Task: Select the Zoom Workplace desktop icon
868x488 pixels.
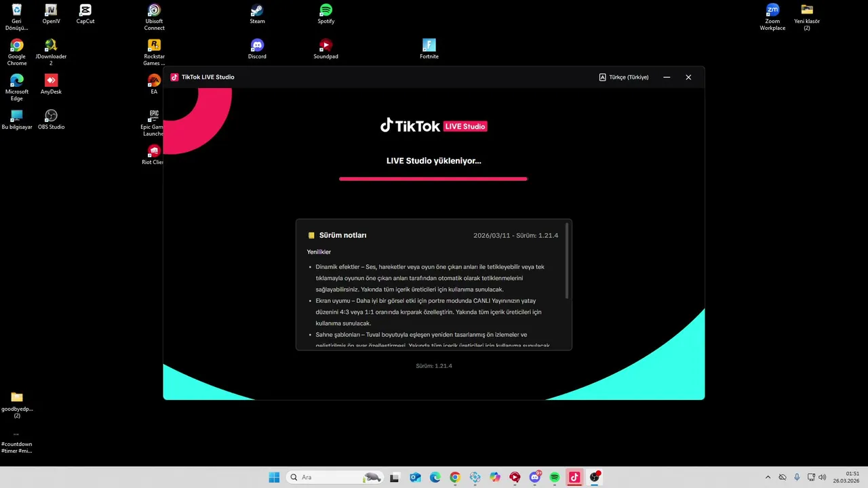Action: 772,18
